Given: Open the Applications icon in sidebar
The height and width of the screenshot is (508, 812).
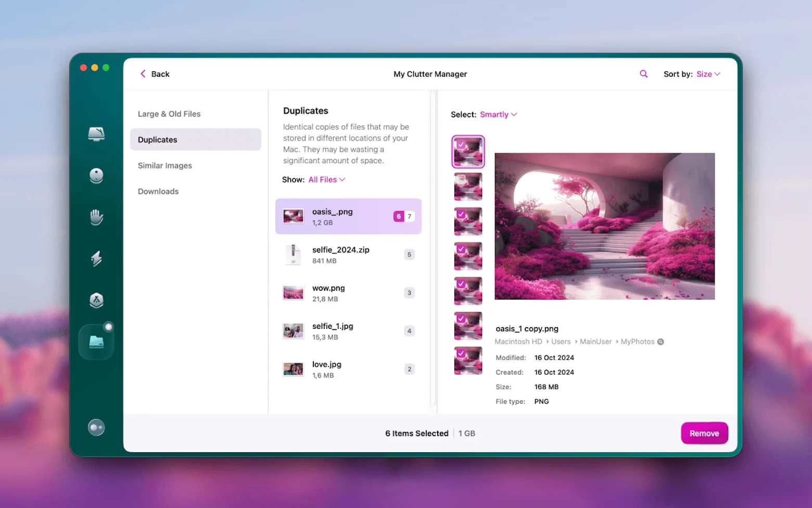Looking at the screenshot, I should click(96, 300).
